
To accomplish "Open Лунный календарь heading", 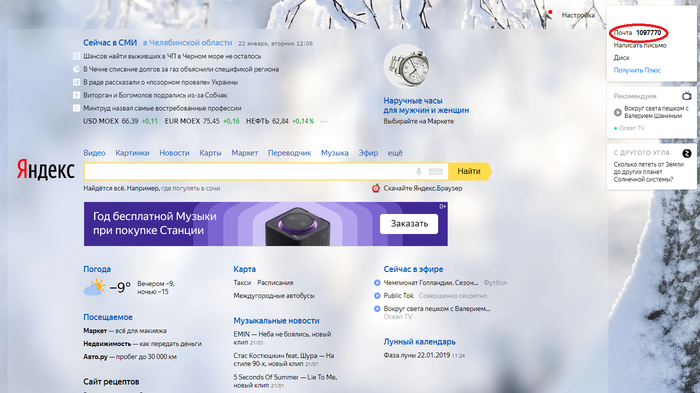I will 420,342.
